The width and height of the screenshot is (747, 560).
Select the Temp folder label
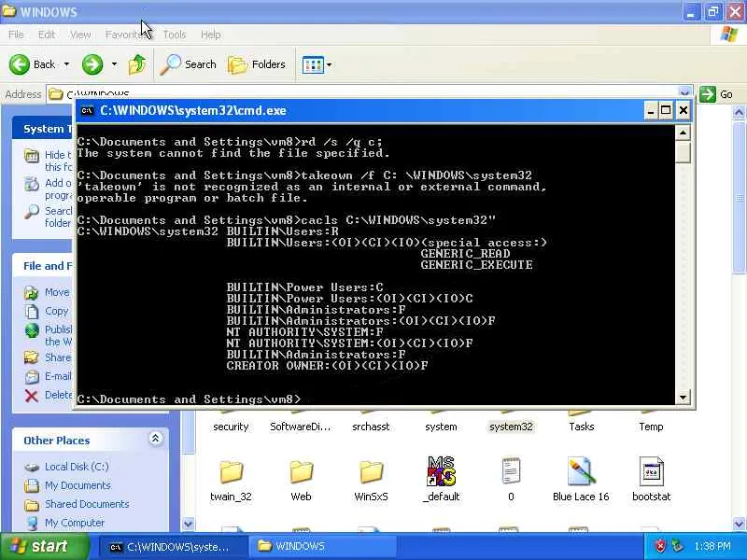point(651,427)
